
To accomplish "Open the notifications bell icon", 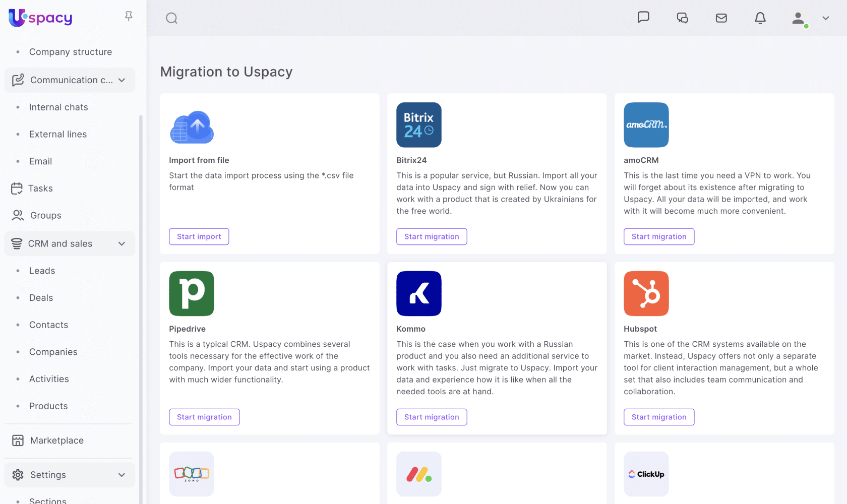I will coord(760,18).
